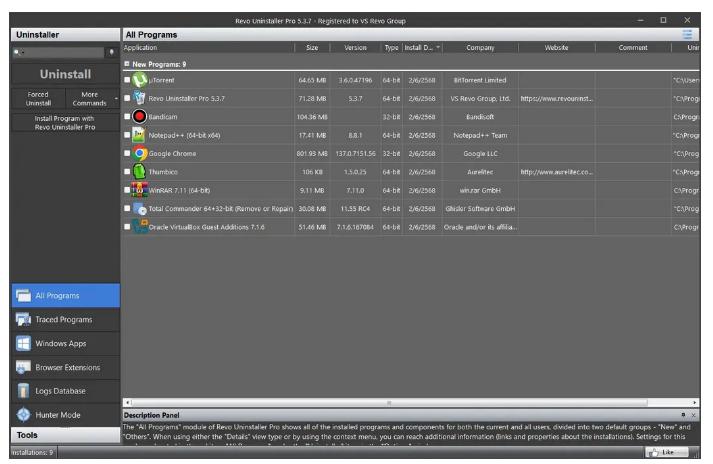Tick the uTorrent checkbox
Screen dimensions: 713x464
[x=127, y=80]
